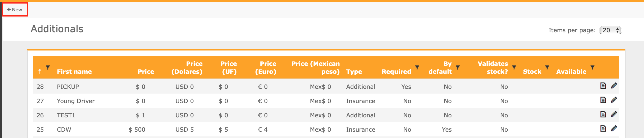This screenshot has width=644, height=138.
Task: Filter the Available column
Action: 592,67
